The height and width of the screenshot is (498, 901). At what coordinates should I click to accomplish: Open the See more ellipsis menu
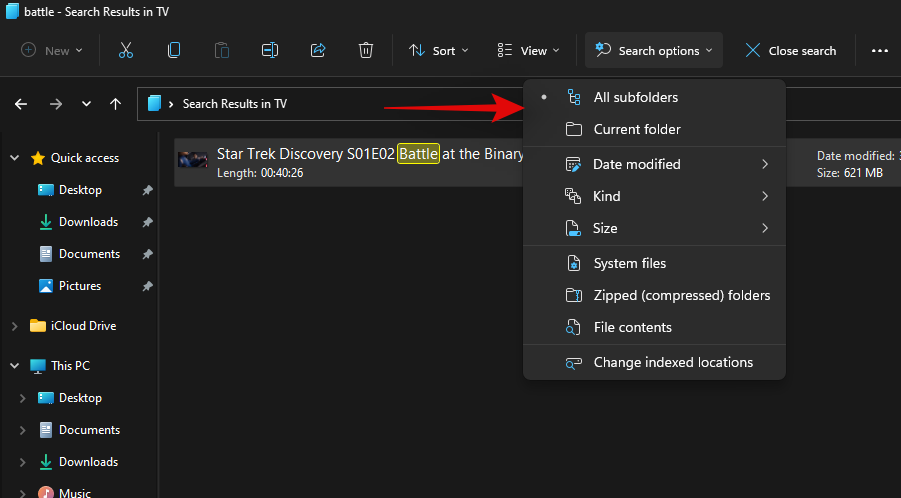click(879, 50)
